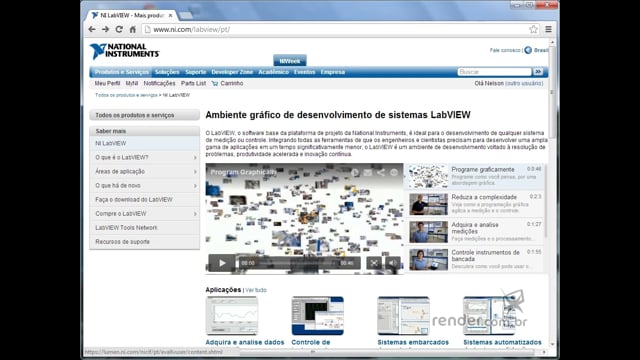Submit search with arrow button
The width and height of the screenshot is (640, 360).
click(538, 72)
